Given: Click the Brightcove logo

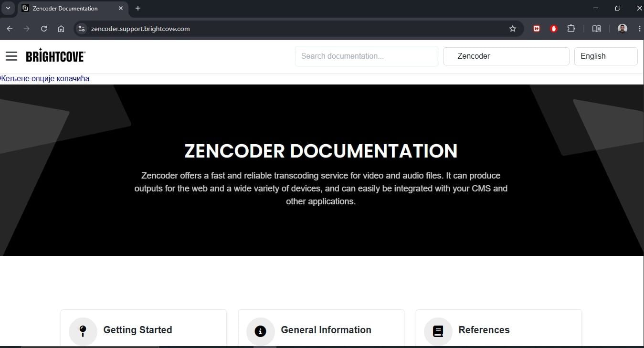Looking at the screenshot, I should pos(55,55).
